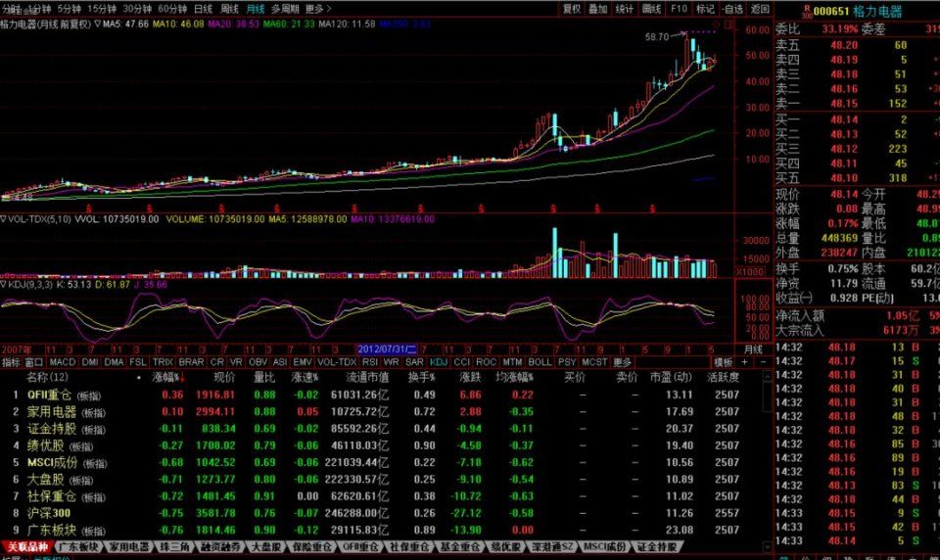This screenshot has height=560, width=940.
Task: Click the 复权 toolbar button
Action: [572, 9]
